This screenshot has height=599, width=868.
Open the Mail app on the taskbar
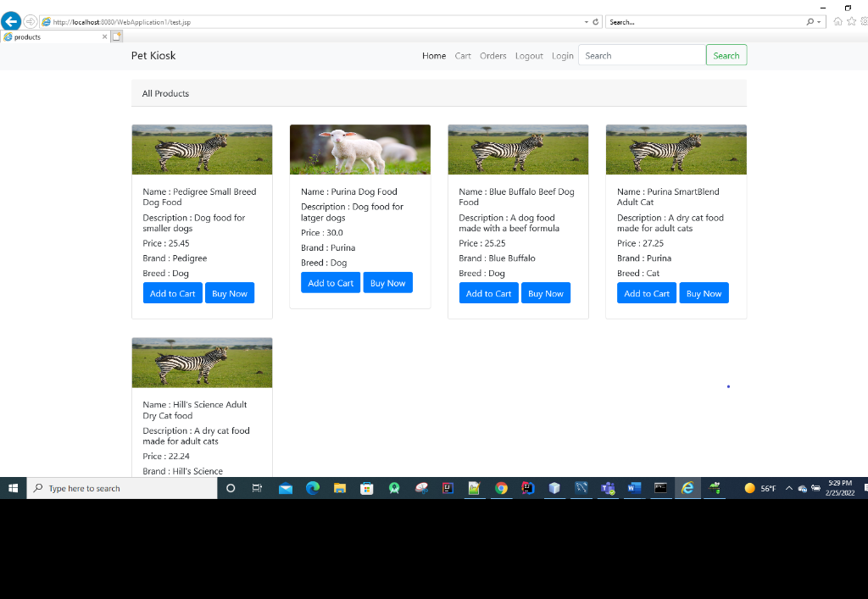tap(286, 488)
